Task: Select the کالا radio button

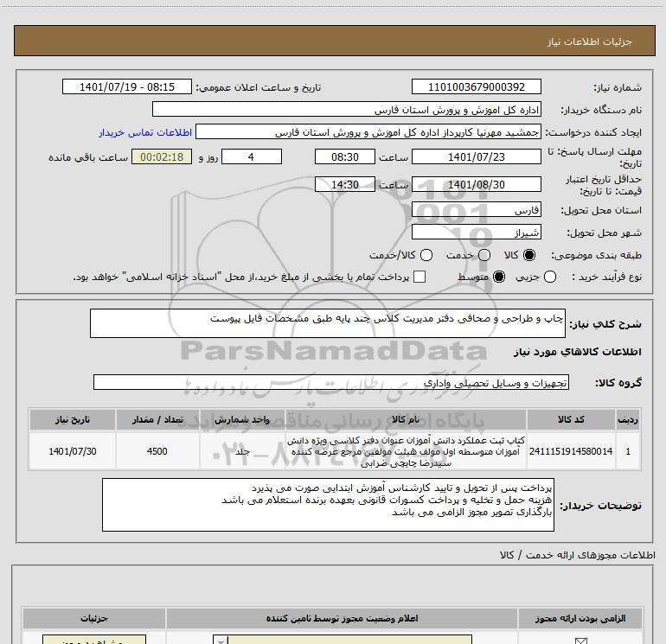Action: tap(529, 255)
